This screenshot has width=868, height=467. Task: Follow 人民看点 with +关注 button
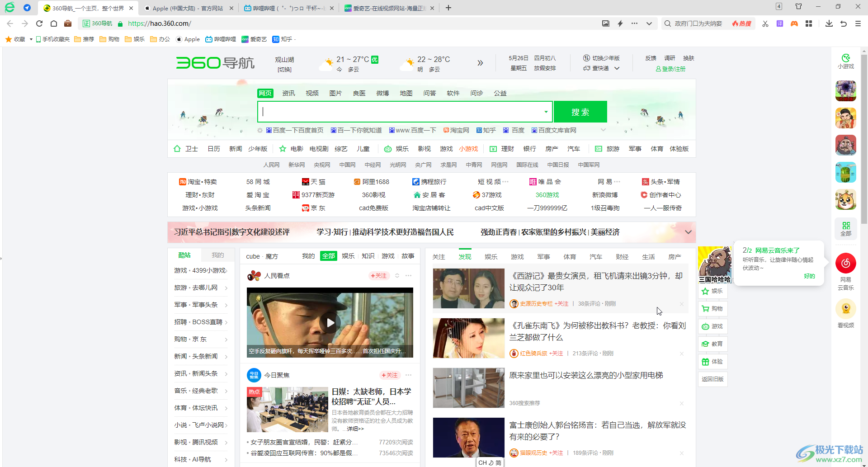pyautogui.click(x=379, y=275)
